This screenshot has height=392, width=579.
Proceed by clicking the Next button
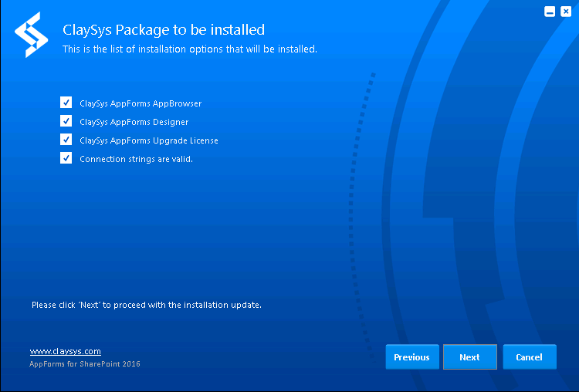[x=470, y=357]
